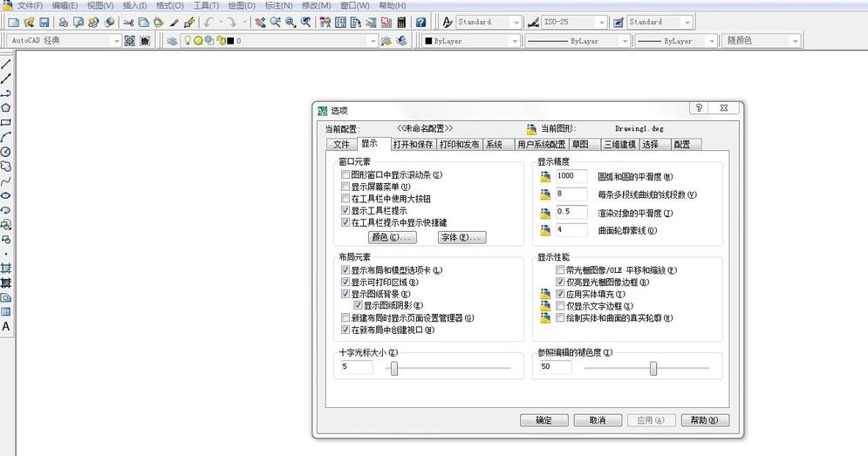Image resolution: width=868 pixels, height=456 pixels.
Task: Click the Text Style icon
Action: pyautogui.click(x=448, y=22)
